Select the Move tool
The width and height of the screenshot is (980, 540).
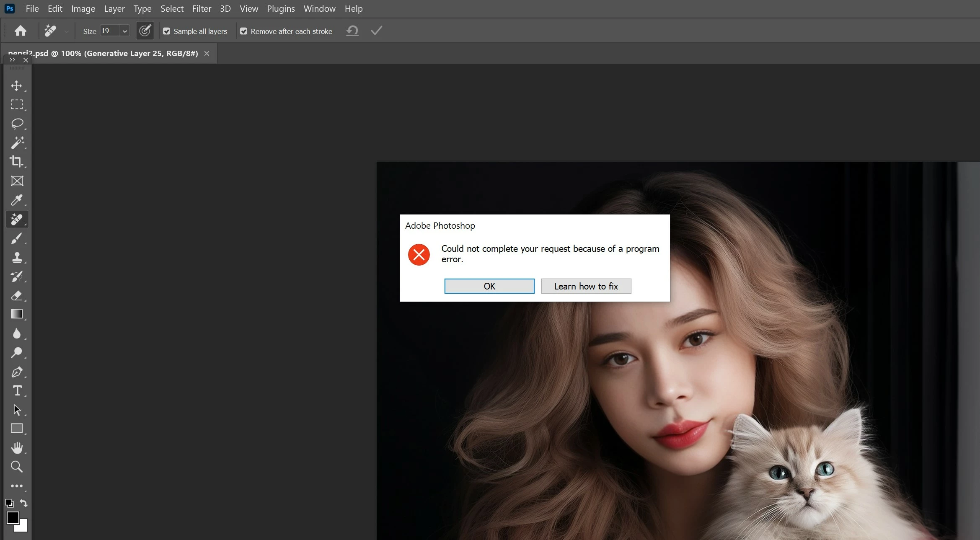(x=17, y=86)
